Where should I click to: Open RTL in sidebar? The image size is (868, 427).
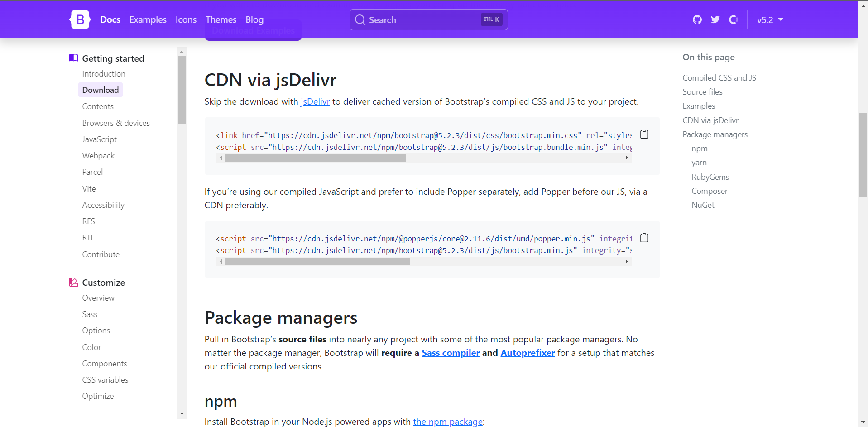pos(88,238)
